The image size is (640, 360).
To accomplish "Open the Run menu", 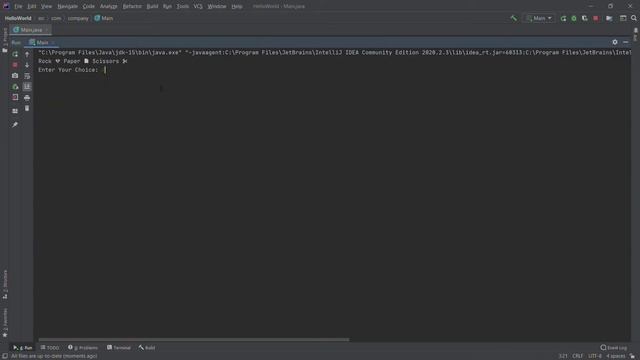I will pos(167,7).
